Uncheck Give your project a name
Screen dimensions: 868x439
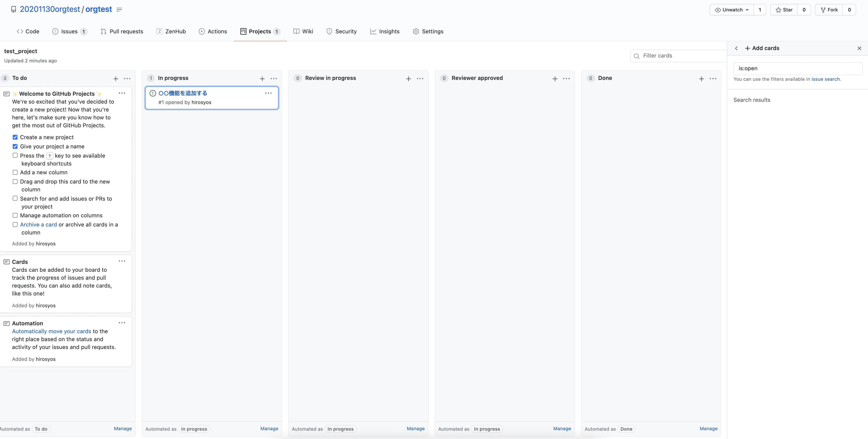tap(15, 146)
